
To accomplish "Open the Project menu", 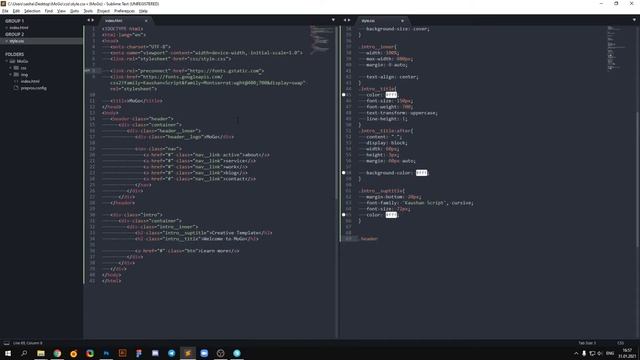I will click(103, 11).
